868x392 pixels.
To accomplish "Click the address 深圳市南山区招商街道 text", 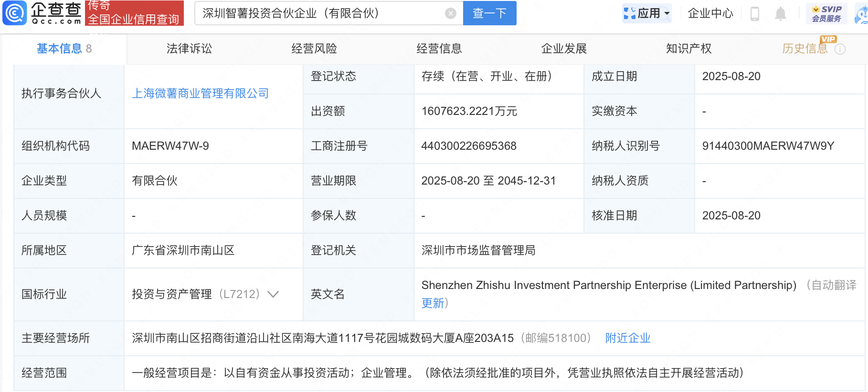I will pos(323,338).
